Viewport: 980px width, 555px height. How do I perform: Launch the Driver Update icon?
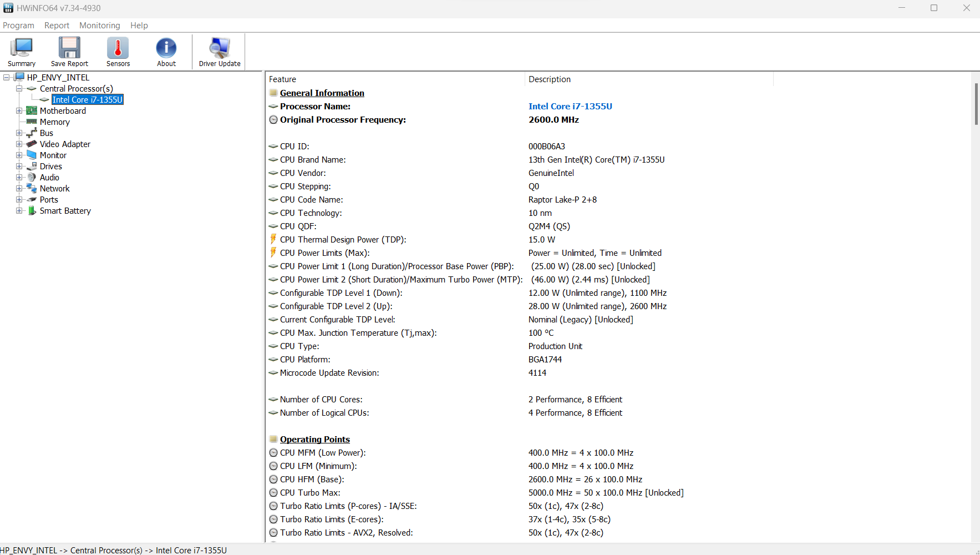click(220, 48)
